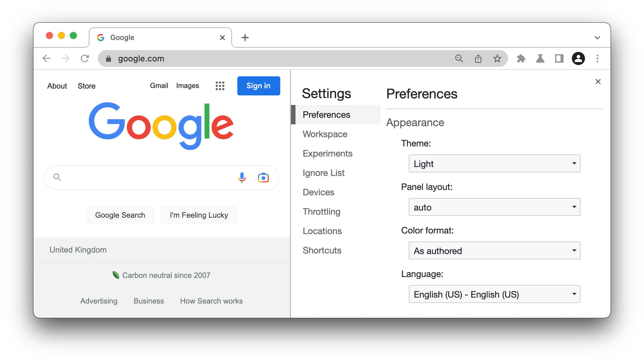The width and height of the screenshot is (644, 362).
Task: Click the Extensions puzzle piece icon
Action: coord(520,58)
